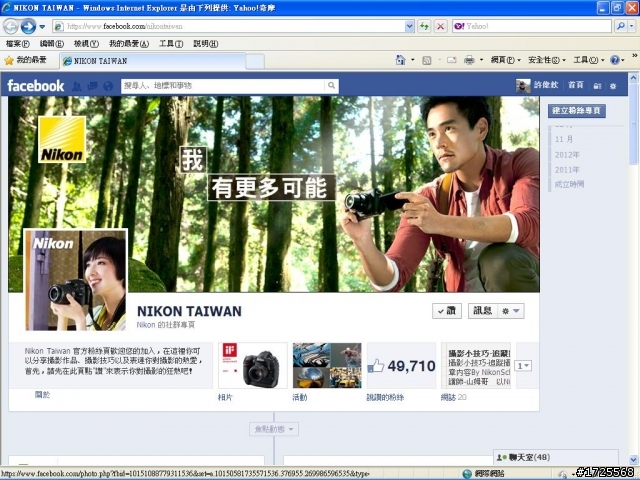Open the recent pages dropdown arrow
Screen dimensions: 640x480
[42, 27]
